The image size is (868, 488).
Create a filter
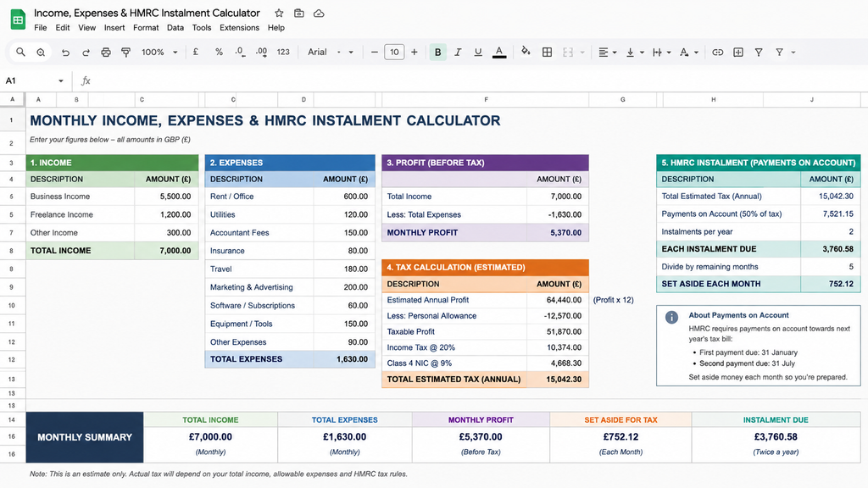click(759, 52)
